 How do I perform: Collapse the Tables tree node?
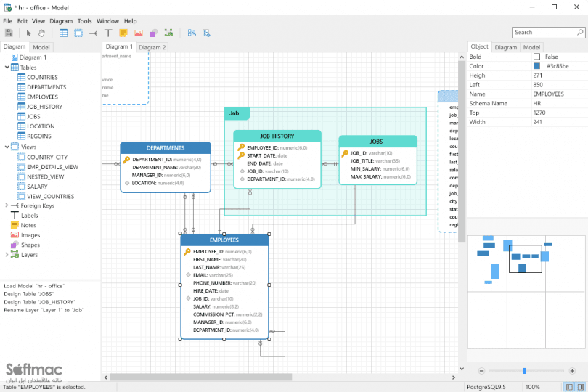7,68
